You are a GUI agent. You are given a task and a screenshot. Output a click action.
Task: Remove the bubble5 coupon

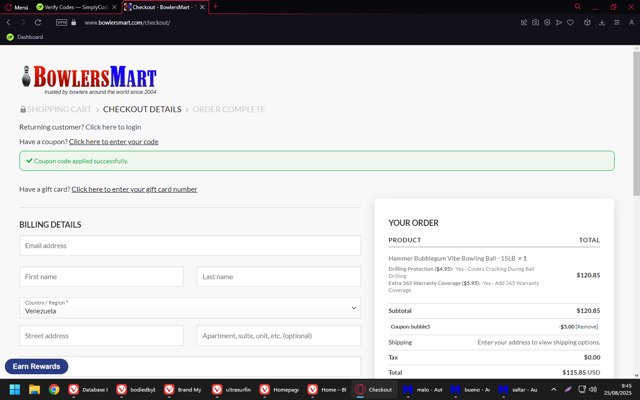pos(587,327)
